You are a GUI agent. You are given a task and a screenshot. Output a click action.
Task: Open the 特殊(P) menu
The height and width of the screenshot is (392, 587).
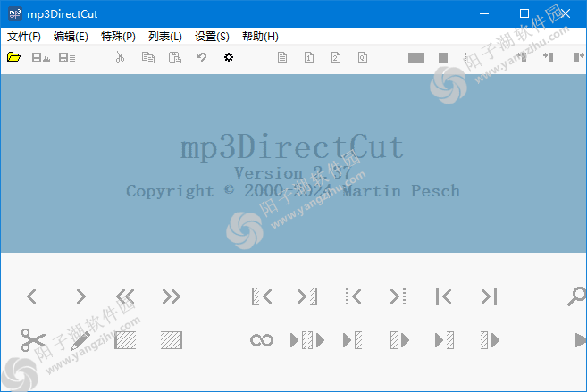[118, 37]
